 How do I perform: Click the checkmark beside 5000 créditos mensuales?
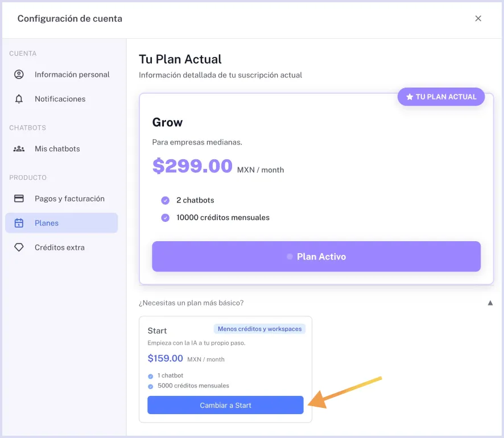point(151,386)
